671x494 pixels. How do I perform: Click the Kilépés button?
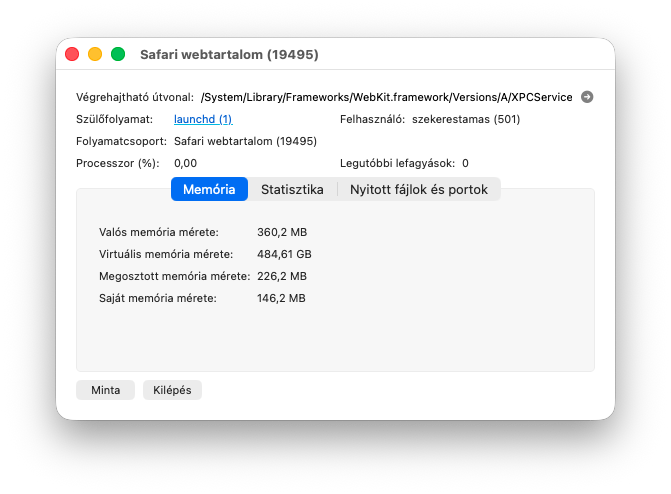[172, 390]
